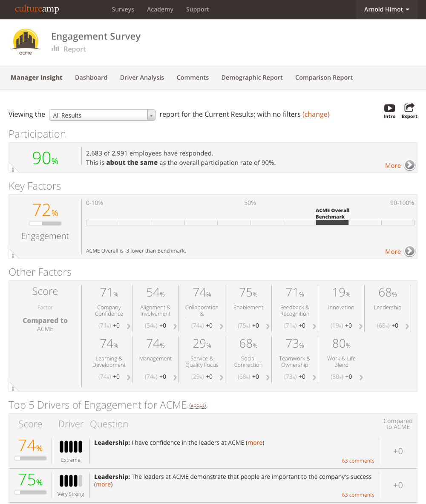Click the Engagement More arrow icon
The width and height of the screenshot is (426, 504).
(410, 251)
